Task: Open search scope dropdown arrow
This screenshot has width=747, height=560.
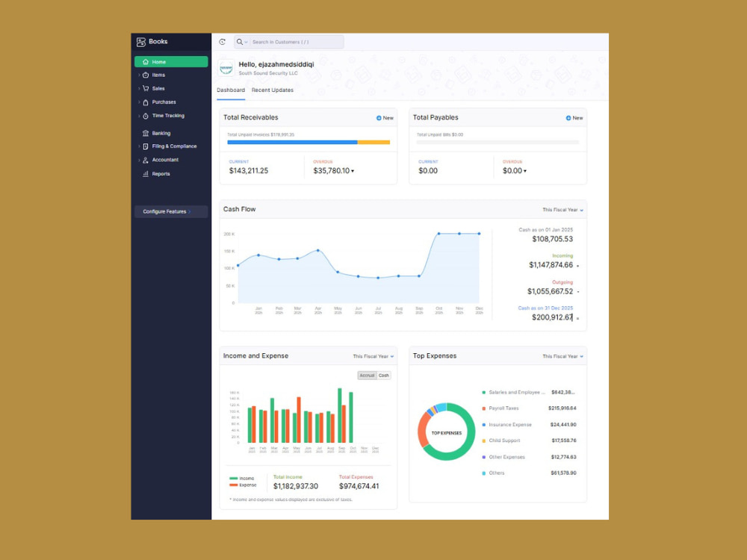Action: click(246, 43)
